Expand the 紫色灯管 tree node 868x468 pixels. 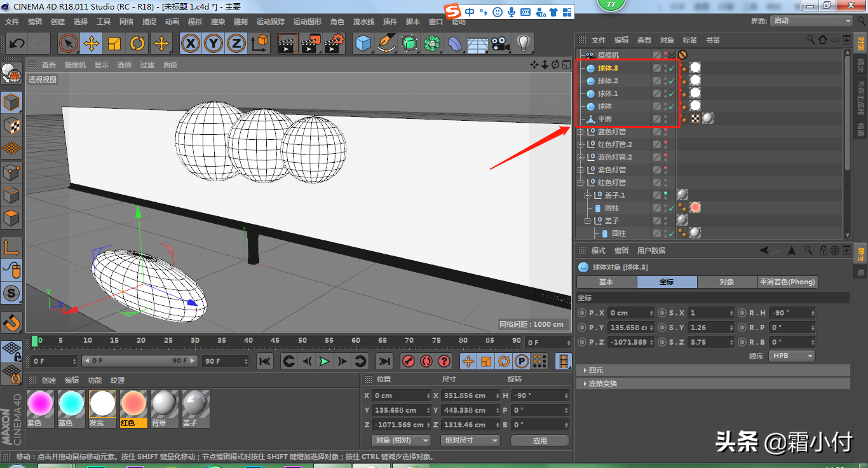tap(580, 170)
